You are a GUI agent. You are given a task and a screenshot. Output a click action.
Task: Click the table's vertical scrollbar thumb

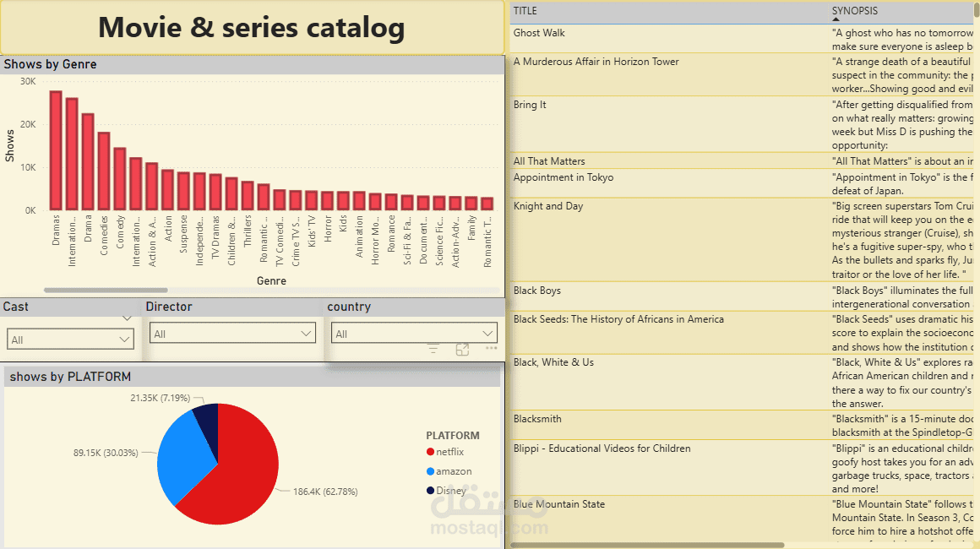976,11
